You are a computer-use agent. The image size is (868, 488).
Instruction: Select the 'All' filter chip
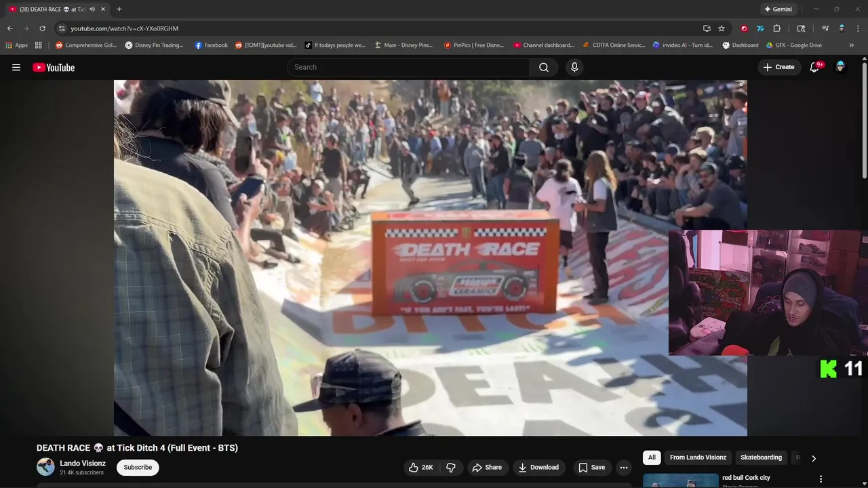[x=652, y=457]
